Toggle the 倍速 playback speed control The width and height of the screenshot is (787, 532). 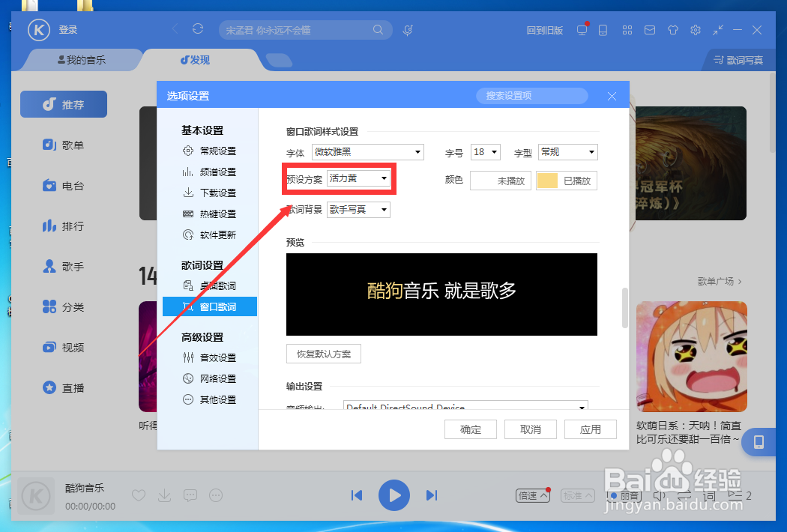[532, 495]
